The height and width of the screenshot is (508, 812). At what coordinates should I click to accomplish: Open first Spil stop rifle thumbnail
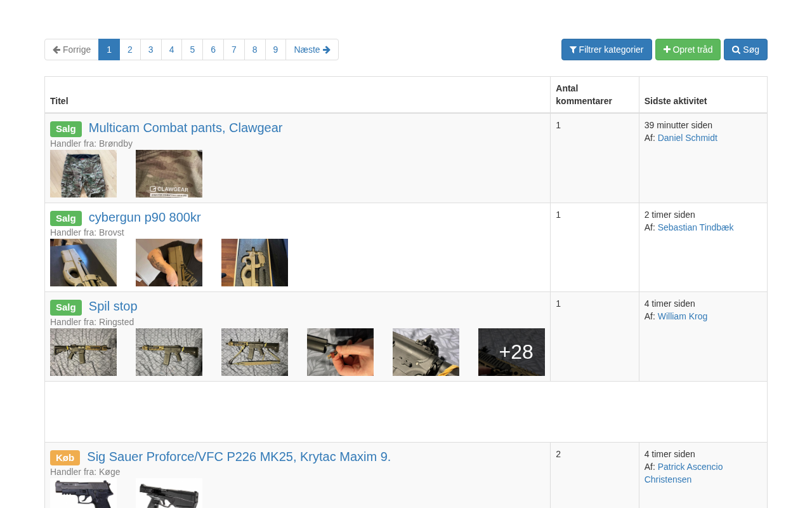click(x=83, y=352)
